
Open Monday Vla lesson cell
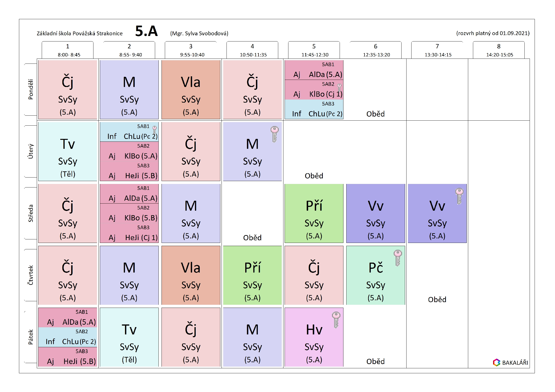pyautogui.click(x=191, y=89)
